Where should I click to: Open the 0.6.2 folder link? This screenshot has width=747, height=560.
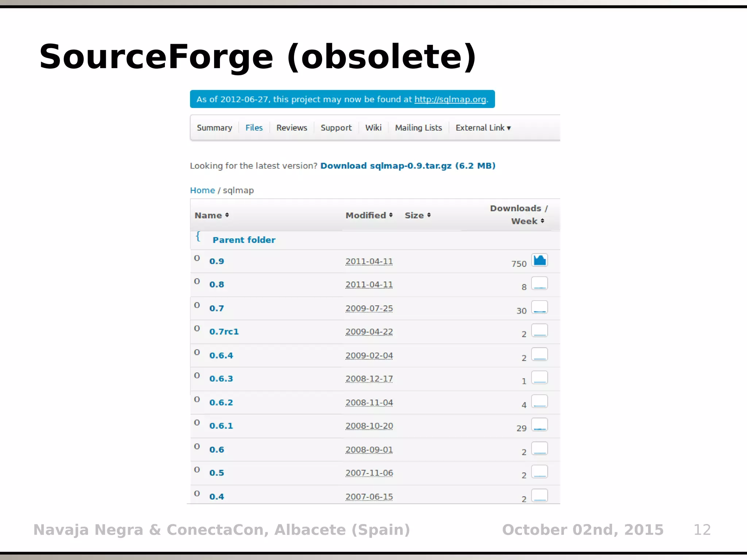coord(221,402)
